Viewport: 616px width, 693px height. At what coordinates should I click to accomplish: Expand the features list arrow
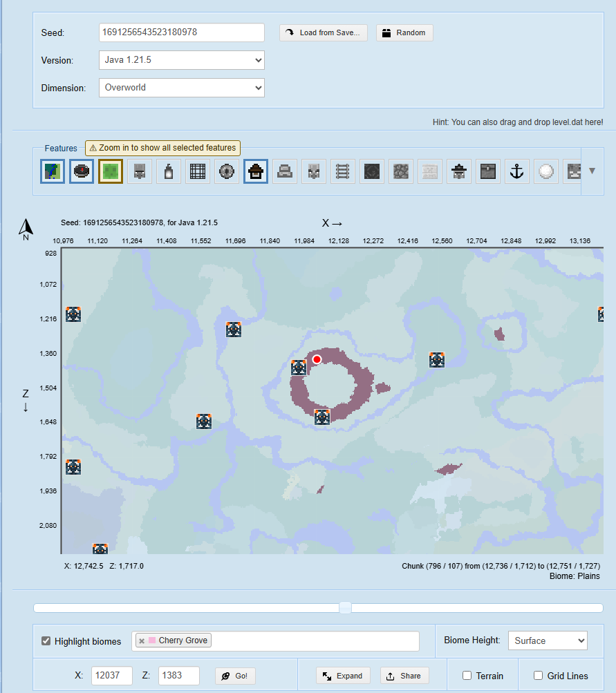point(592,171)
